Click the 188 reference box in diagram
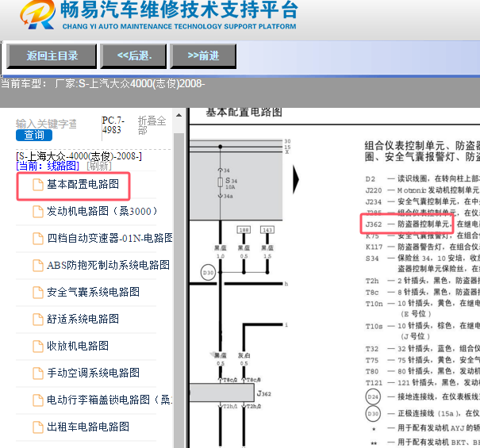 click(x=244, y=230)
